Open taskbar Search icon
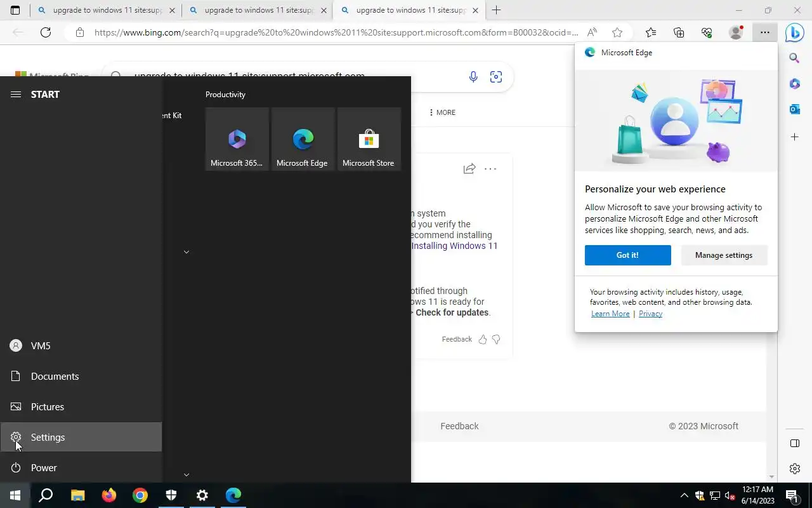 coord(46,495)
